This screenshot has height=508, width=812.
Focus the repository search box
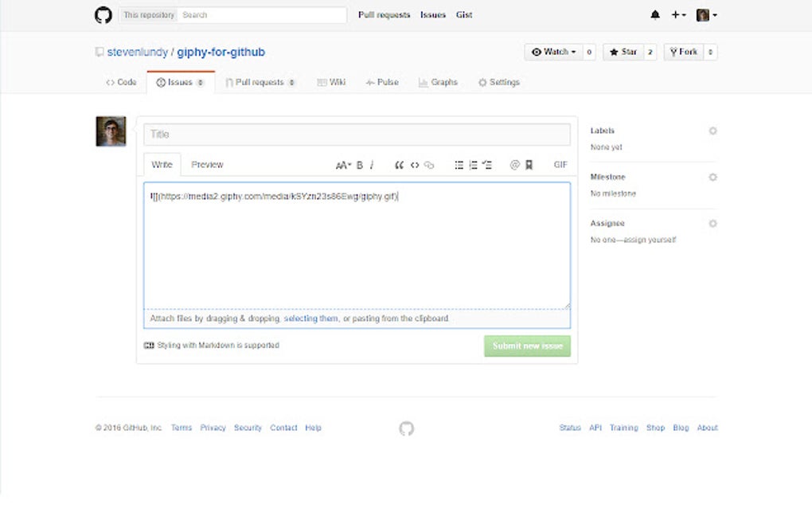262,15
